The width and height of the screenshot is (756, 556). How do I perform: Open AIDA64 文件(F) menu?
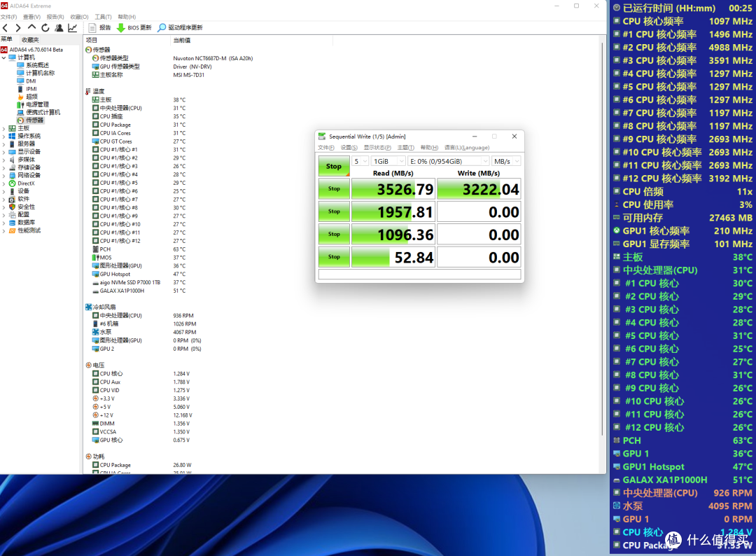point(8,17)
